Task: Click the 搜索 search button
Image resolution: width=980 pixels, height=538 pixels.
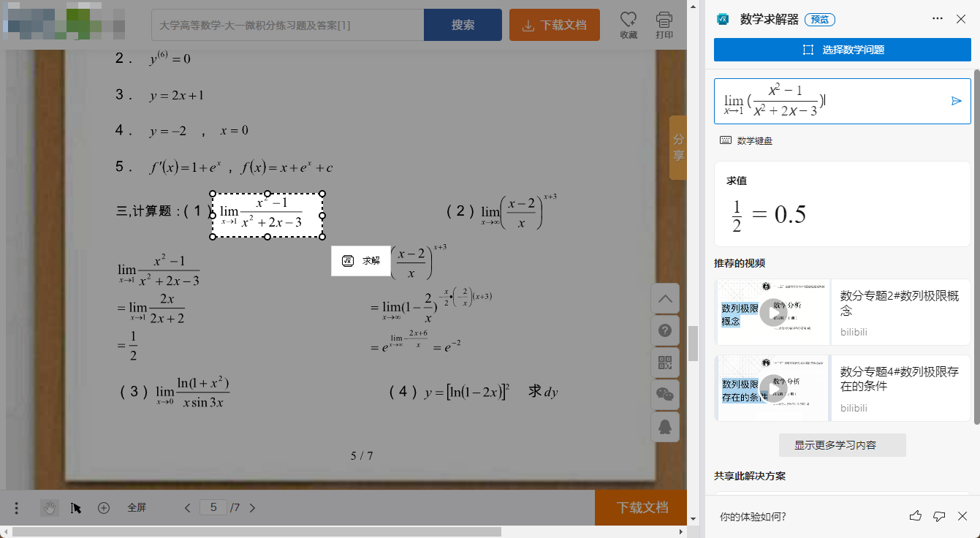Action: coord(463,24)
